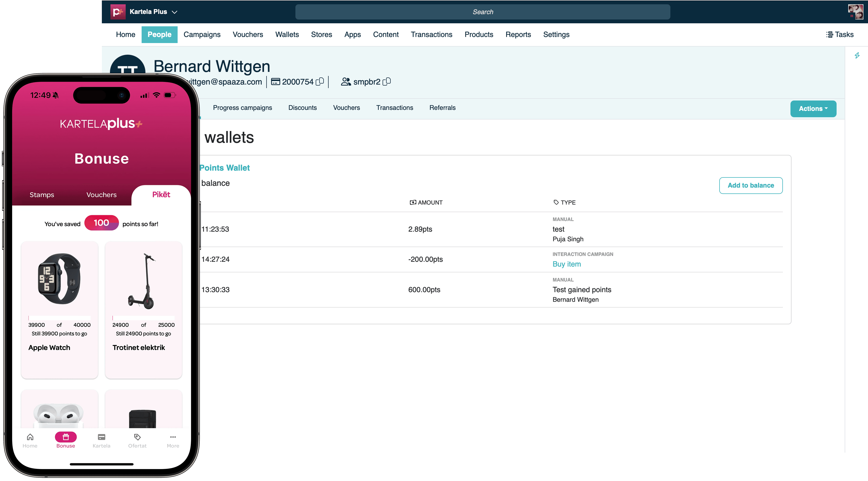Open the Vouchers item in main navigation
Screen dimensions: 868x481
click(248, 34)
